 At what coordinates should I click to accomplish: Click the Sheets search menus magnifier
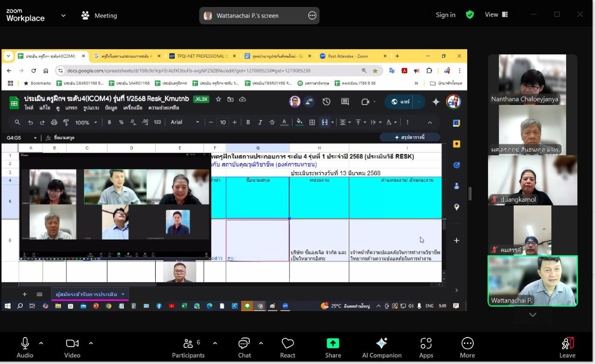tap(17, 122)
